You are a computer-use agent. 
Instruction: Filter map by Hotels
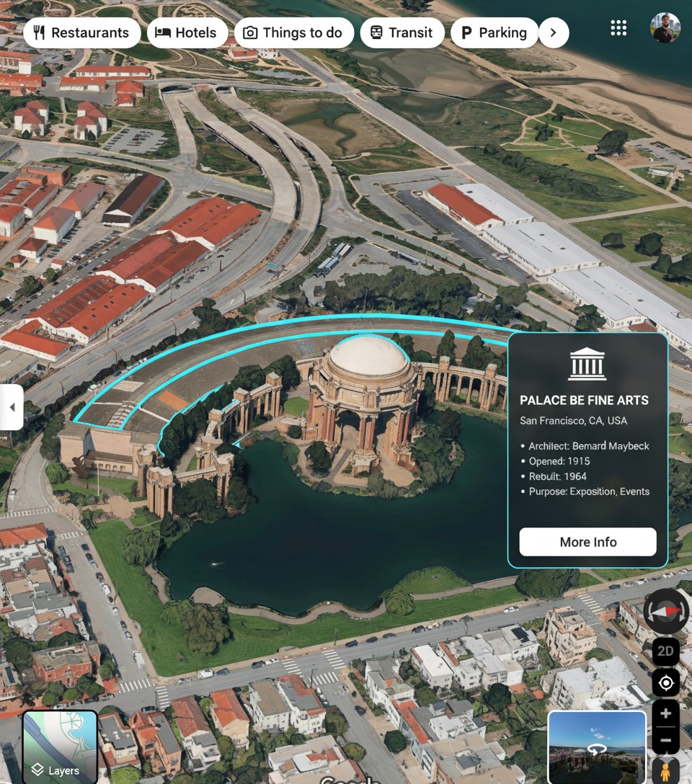[187, 32]
